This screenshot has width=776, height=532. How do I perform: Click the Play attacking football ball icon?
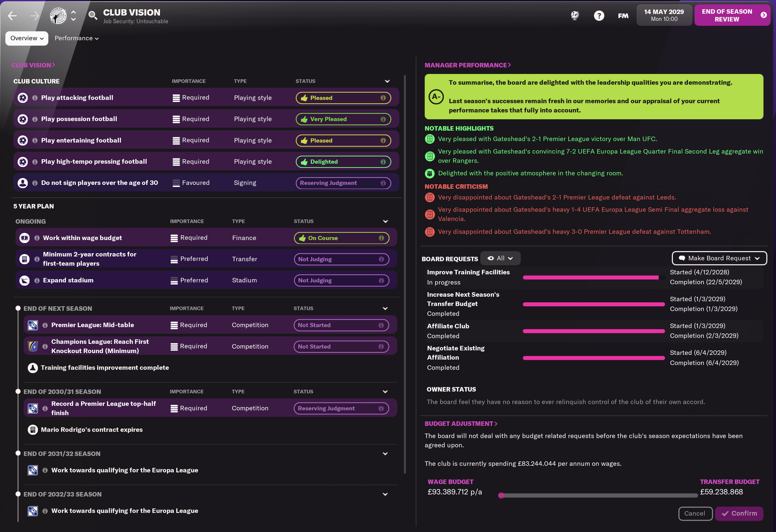(x=23, y=98)
